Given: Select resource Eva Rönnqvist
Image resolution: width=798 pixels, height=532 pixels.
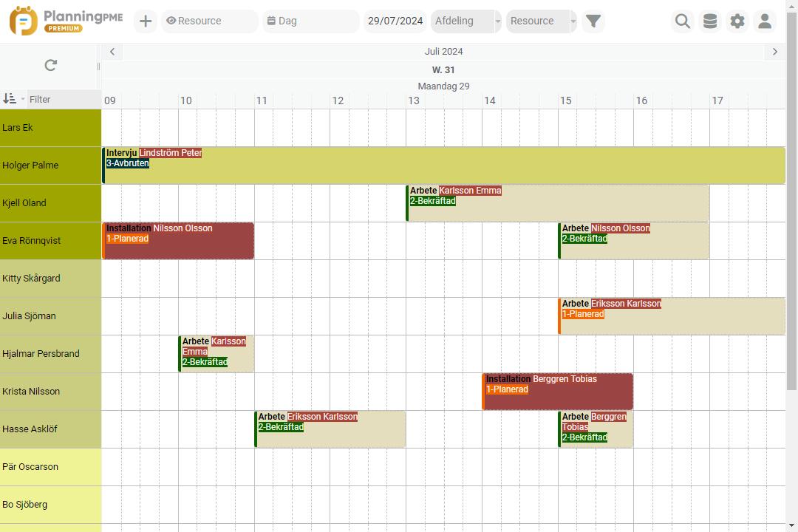Looking at the screenshot, I should (x=50, y=241).
